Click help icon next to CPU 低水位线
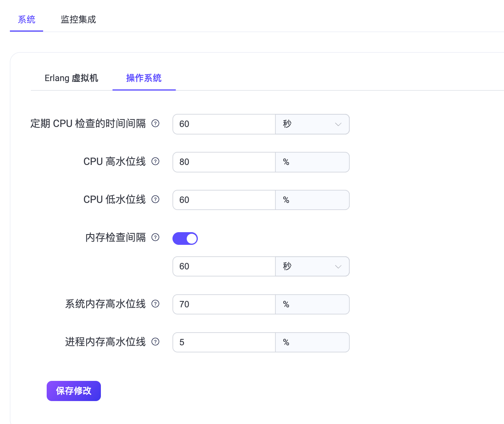This screenshot has height=424, width=504. coord(155,199)
